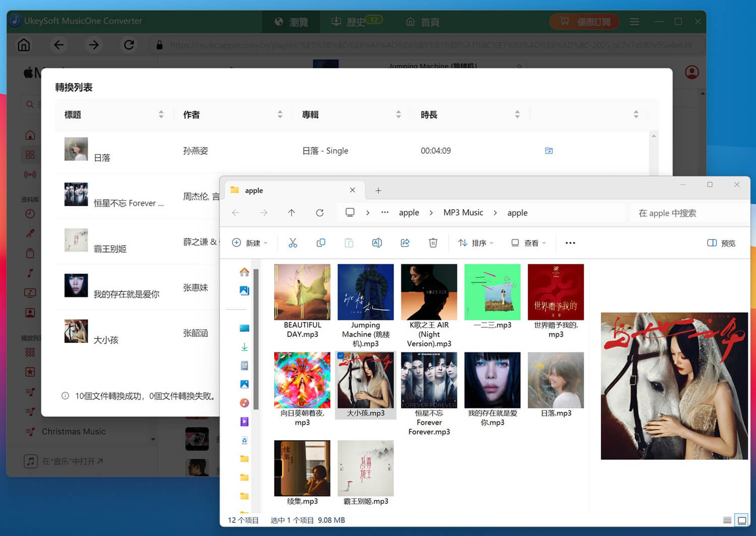Click the microphone Artists icon in sidebar
The height and width of the screenshot is (536, 756).
click(30, 233)
